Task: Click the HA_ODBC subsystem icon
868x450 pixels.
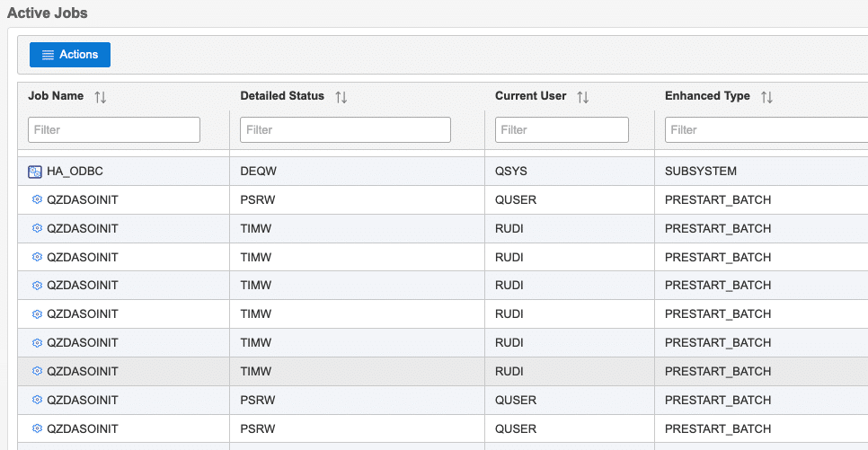Action: 35,172
